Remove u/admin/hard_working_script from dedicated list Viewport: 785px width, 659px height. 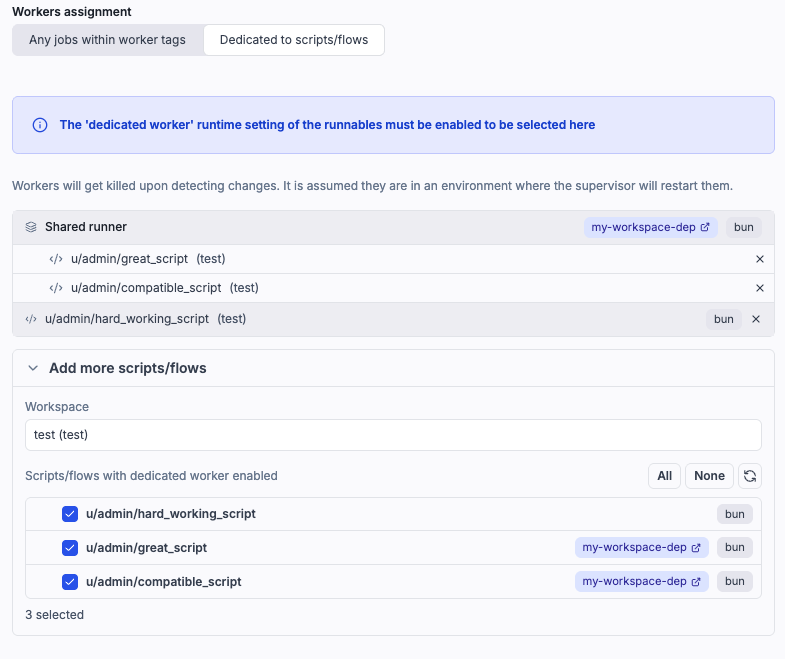(756, 319)
